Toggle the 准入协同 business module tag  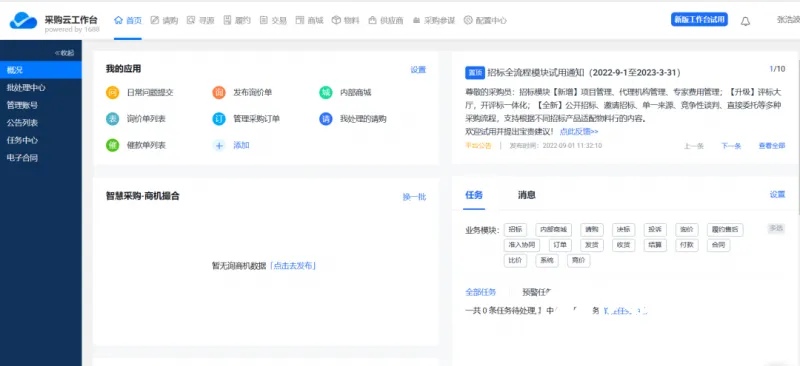(522, 245)
